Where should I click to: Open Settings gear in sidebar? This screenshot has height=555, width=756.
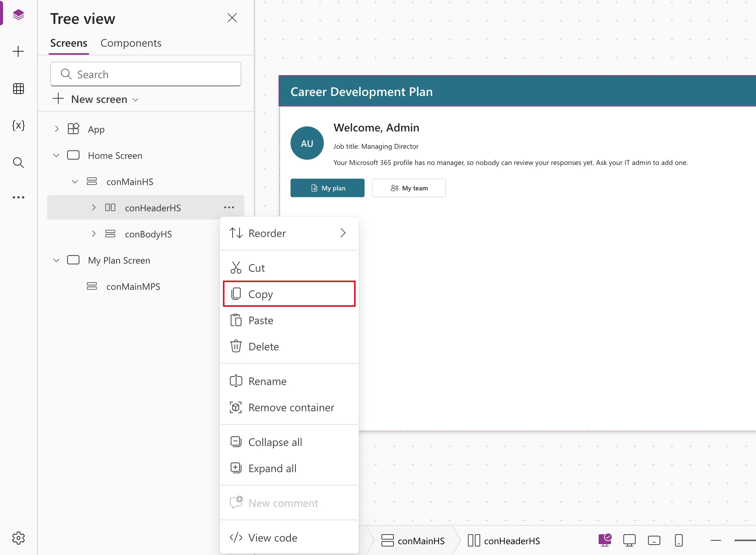tap(18, 538)
